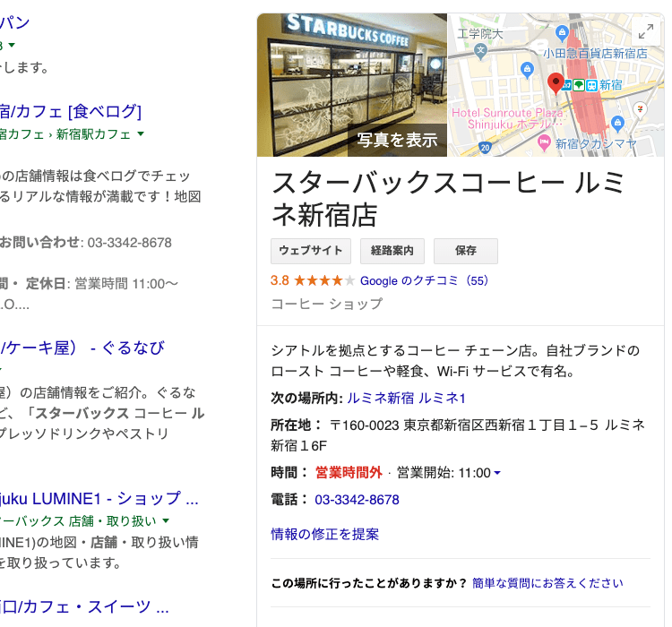This screenshot has width=672, height=627.
Task: Click the 新宿タカシマヤ pink marker icon
Action: click(544, 142)
